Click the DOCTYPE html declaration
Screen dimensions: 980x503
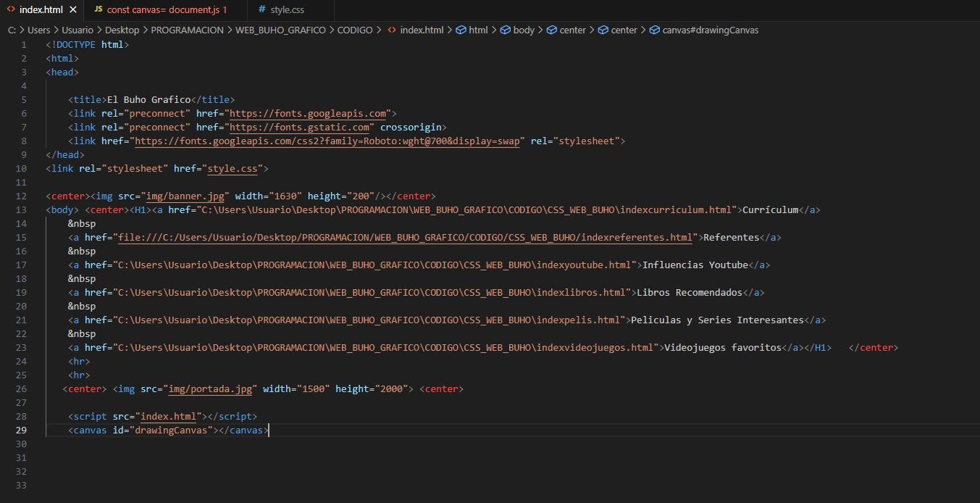pos(88,45)
